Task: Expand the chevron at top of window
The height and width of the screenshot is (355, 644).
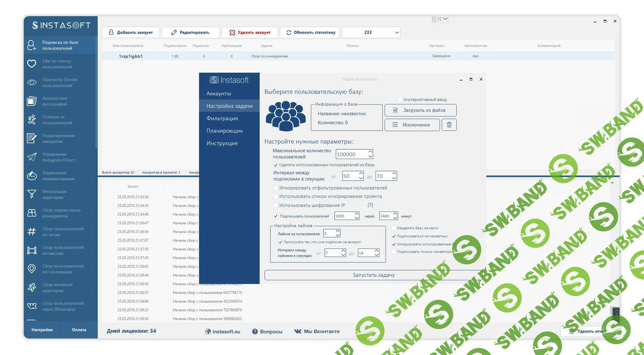Action: (x=445, y=19)
